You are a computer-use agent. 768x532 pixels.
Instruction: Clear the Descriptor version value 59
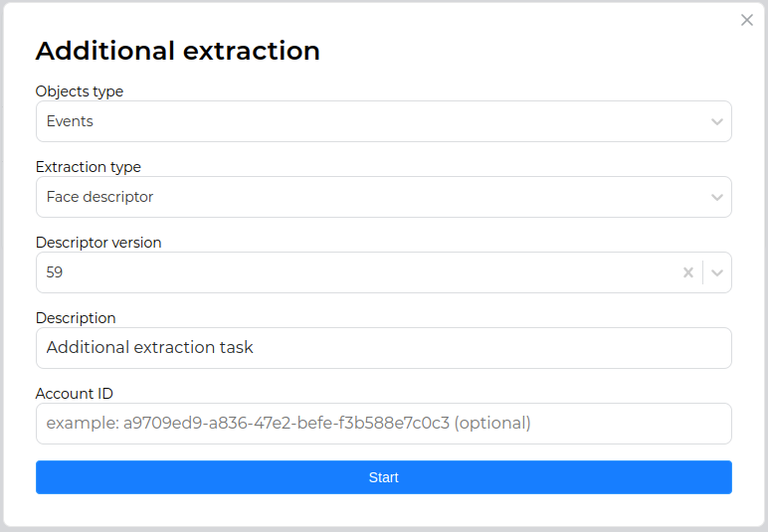click(x=687, y=272)
